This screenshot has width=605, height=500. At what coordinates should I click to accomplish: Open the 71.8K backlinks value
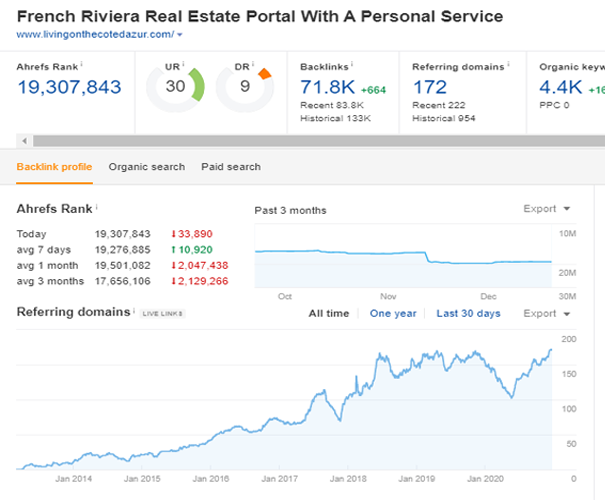[328, 87]
